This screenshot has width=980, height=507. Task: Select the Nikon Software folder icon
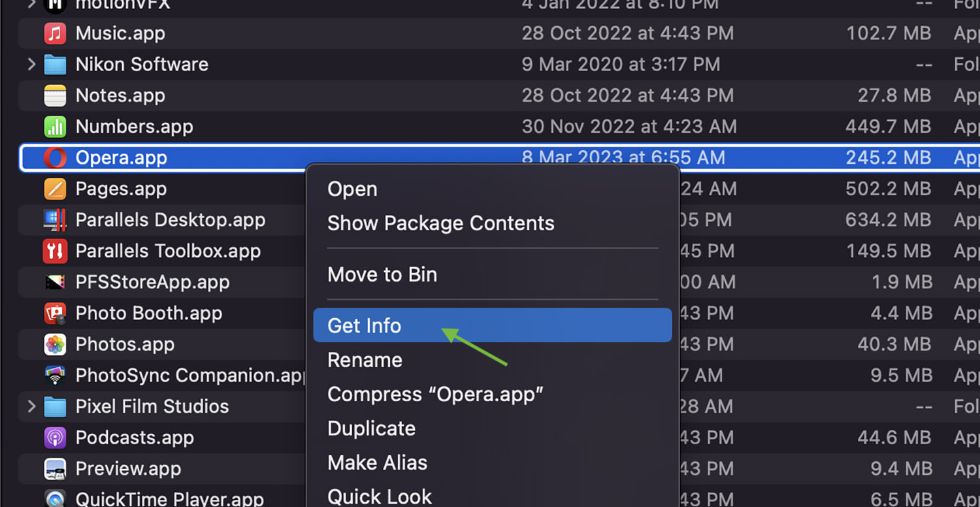(55, 65)
